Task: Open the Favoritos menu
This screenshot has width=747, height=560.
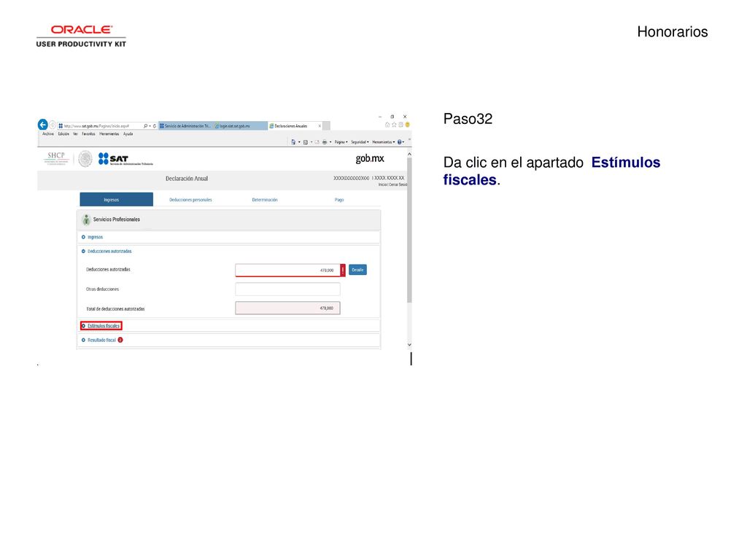Action: (88, 134)
